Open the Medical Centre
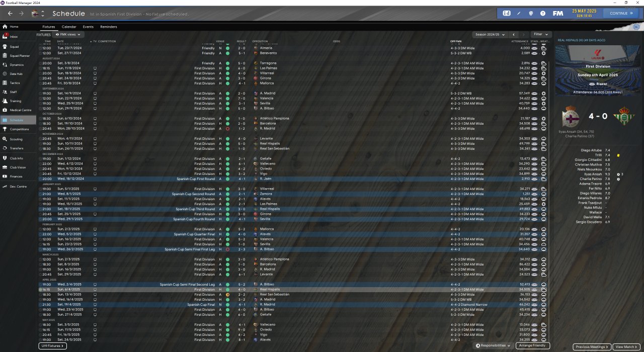644x352 pixels. coord(20,110)
